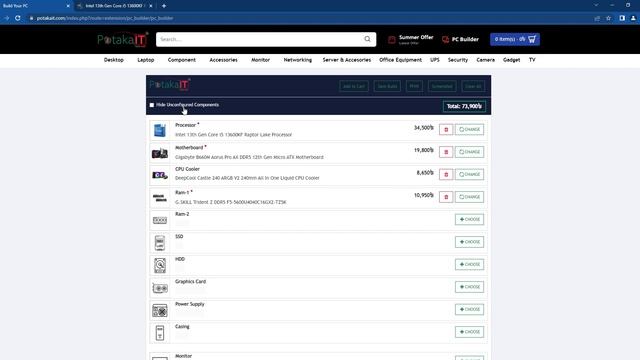Viewport: 640px width, 360px height.
Task: Click the search magnifier icon
Action: (367, 39)
